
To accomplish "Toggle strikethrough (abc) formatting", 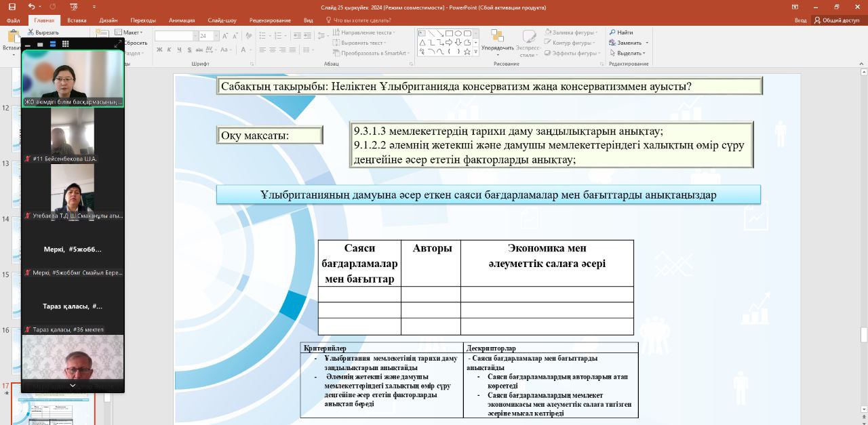I will point(200,49).
